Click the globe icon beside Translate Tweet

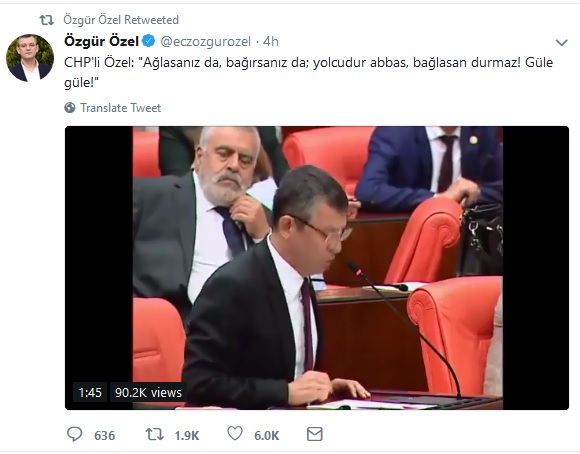(70, 108)
